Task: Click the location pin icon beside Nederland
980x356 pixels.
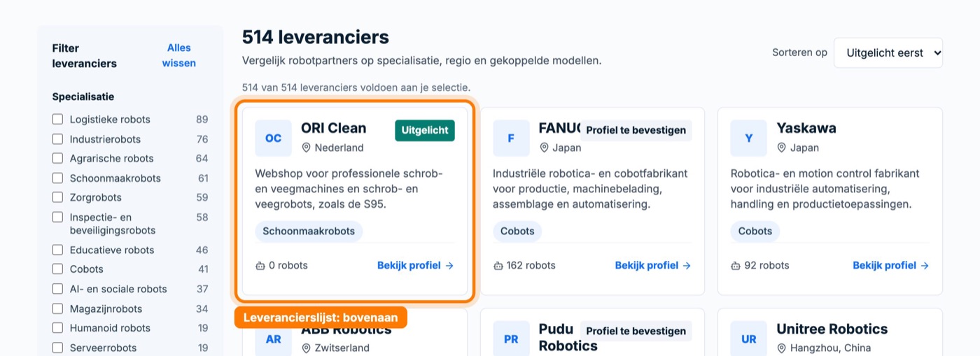Action: coord(306,148)
